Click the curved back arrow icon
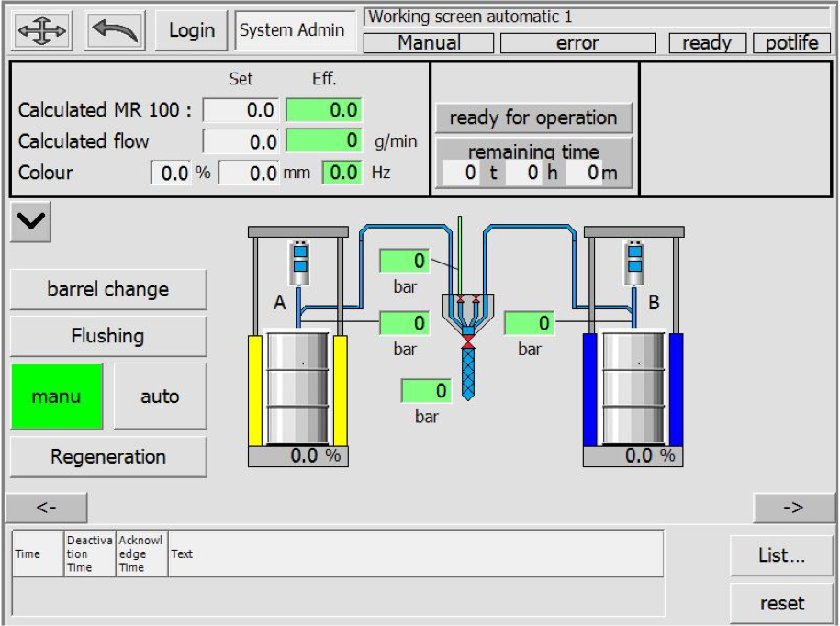 click(115, 30)
